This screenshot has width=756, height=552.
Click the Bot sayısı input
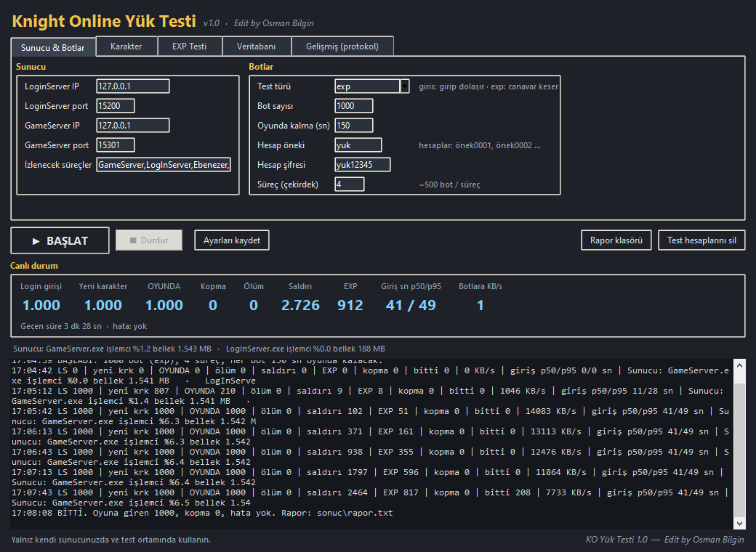[x=354, y=106]
